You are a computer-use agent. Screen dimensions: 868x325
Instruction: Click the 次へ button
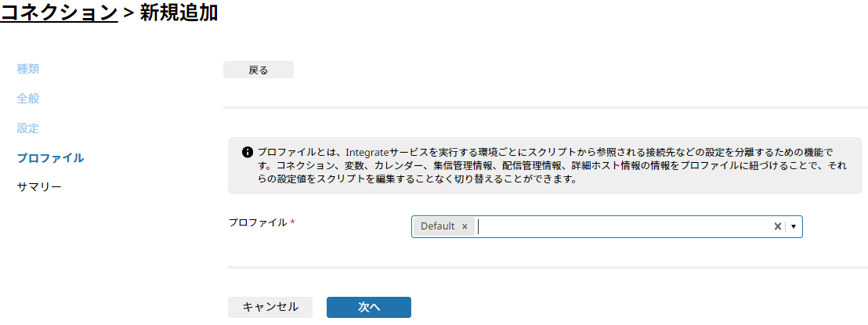(369, 307)
